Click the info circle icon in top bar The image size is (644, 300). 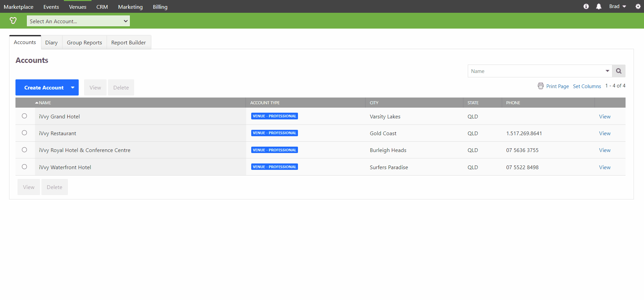coord(586,6)
